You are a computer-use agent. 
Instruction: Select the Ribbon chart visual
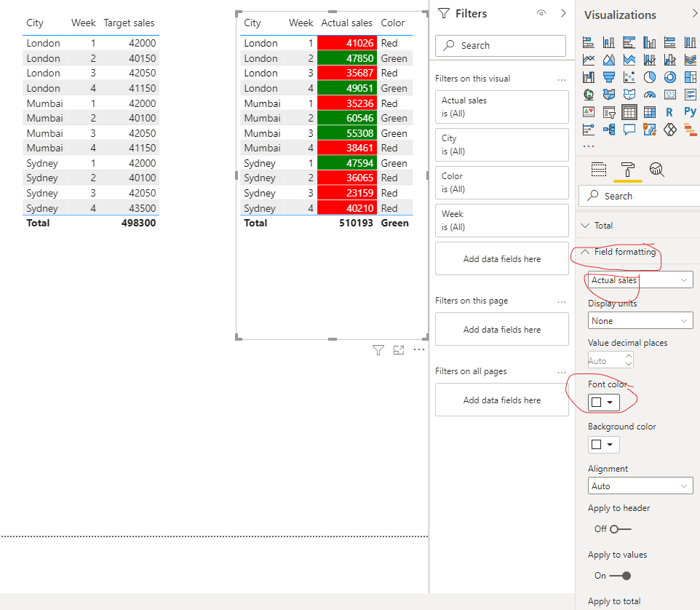691,60
